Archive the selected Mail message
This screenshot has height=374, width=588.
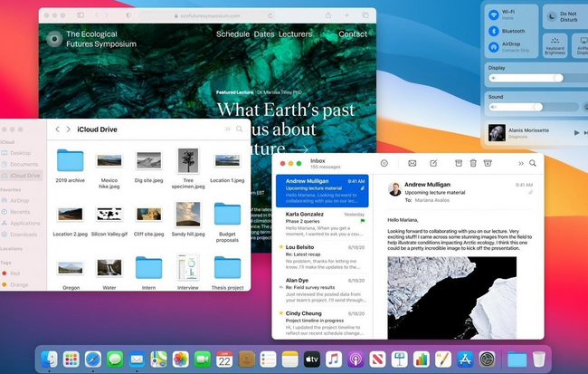[459, 163]
